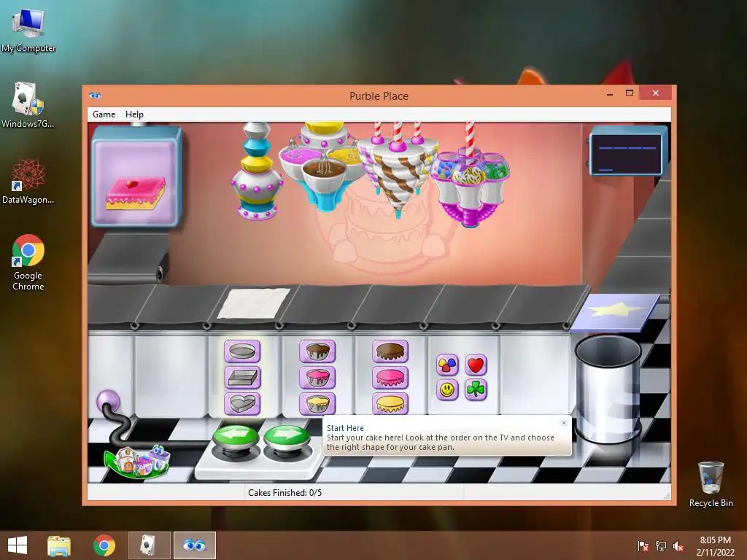Open the Game menu

[x=104, y=114]
